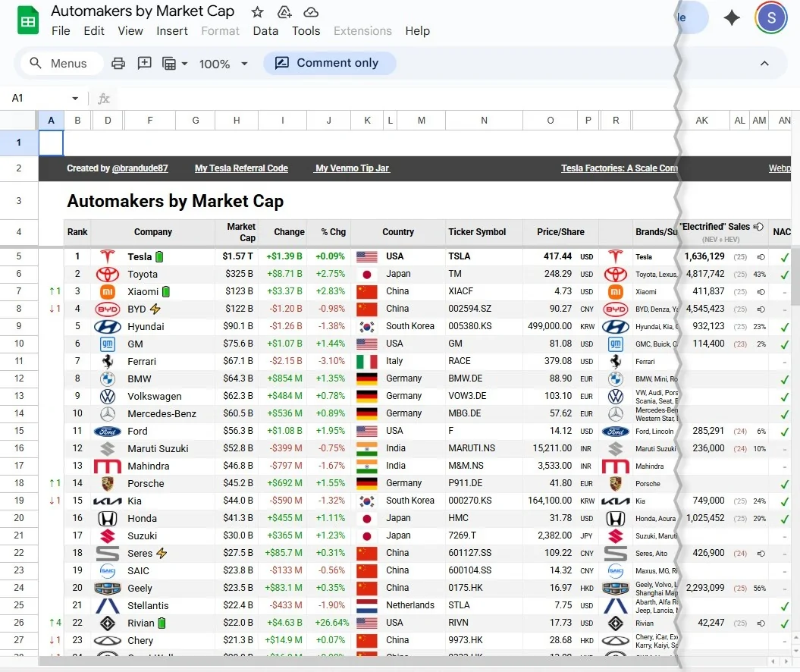Open the Google Sheets home icon
Screen dimensions: 800x672
(28, 21)
